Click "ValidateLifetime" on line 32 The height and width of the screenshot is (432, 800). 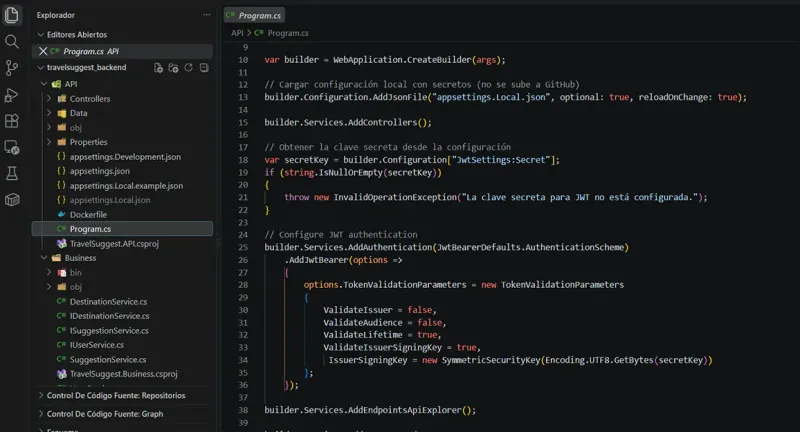point(363,335)
